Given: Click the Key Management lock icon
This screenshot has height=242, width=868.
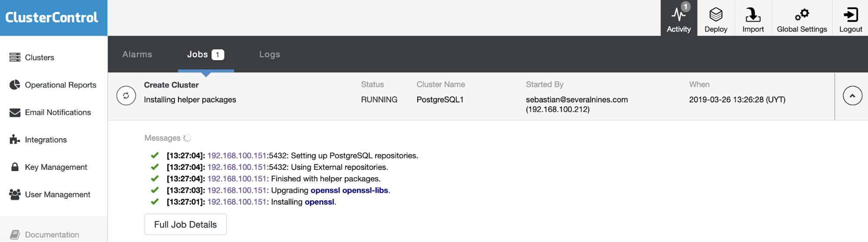Looking at the screenshot, I should [15, 167].
